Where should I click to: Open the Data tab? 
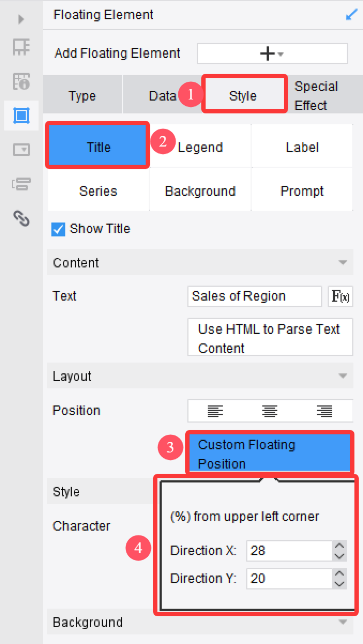pyautogui.click(x=163, y=95)
